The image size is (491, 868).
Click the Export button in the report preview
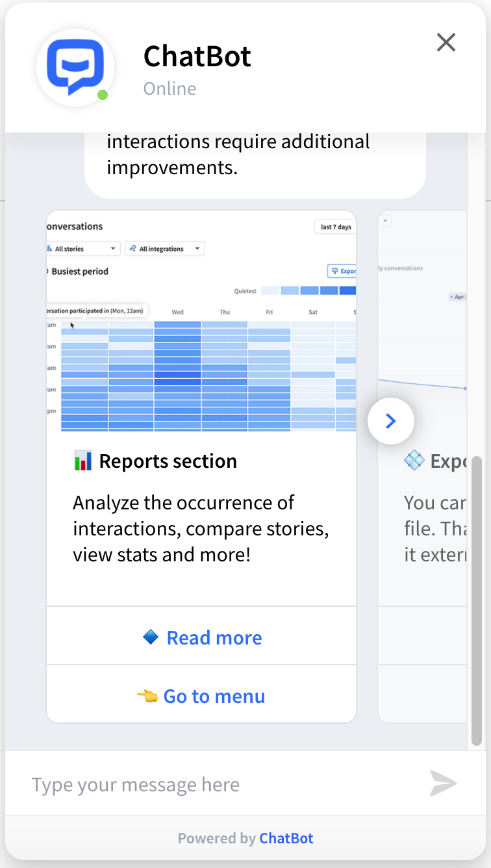[342, 271]
